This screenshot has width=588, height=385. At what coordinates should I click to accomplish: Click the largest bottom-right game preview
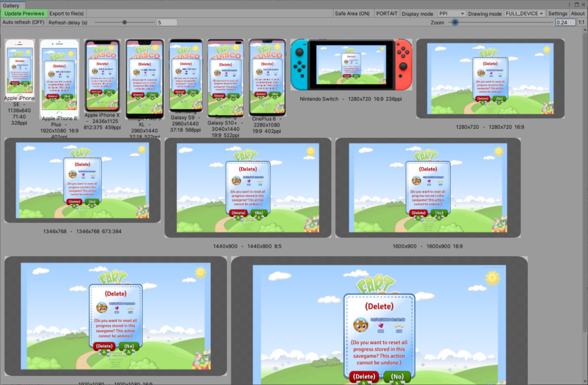point(379,321)
